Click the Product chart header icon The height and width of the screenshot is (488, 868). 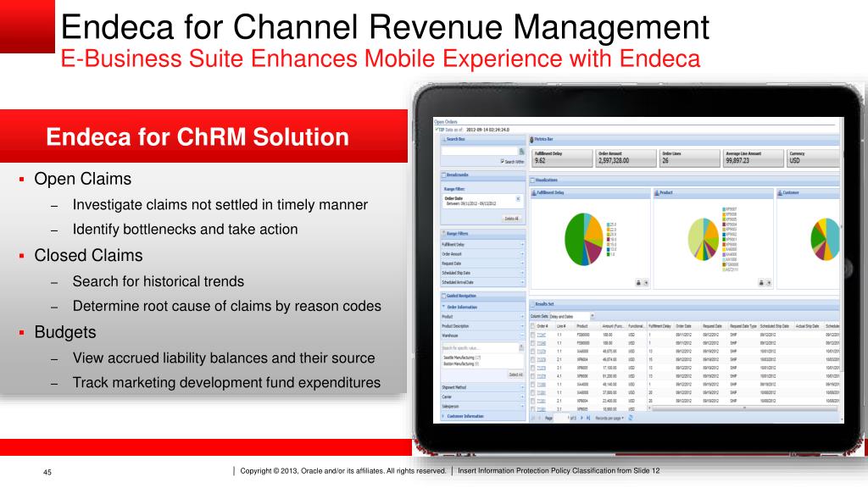click(x=657, y=192)
